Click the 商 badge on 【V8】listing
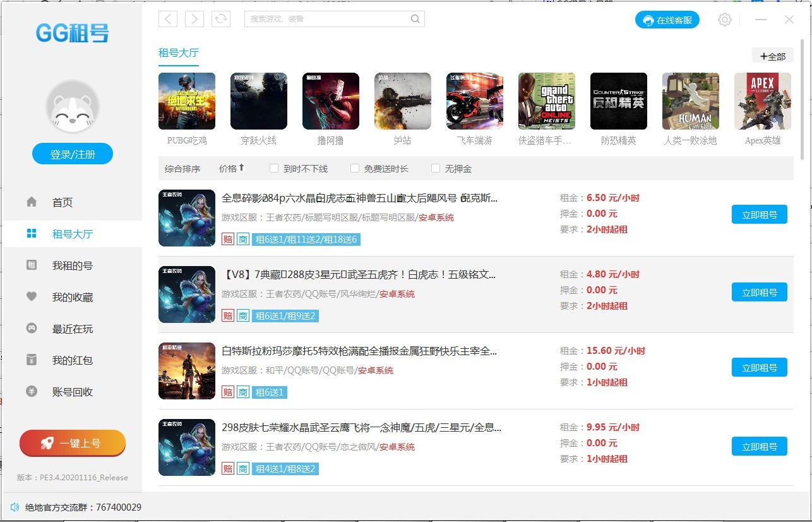The height and width of the screenshot is (522, 812). click(243, 316)
